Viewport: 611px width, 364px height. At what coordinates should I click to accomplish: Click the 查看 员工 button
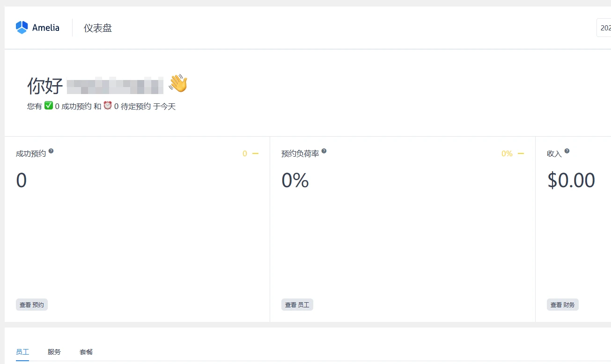click(x=297, y=304)
